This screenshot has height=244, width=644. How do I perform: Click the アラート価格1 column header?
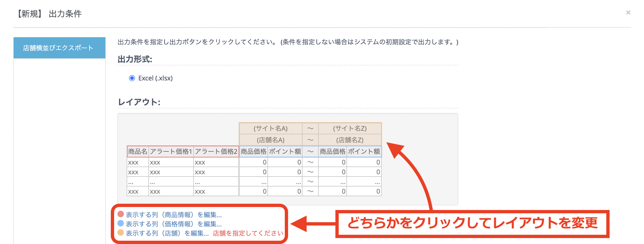[171, 152]
